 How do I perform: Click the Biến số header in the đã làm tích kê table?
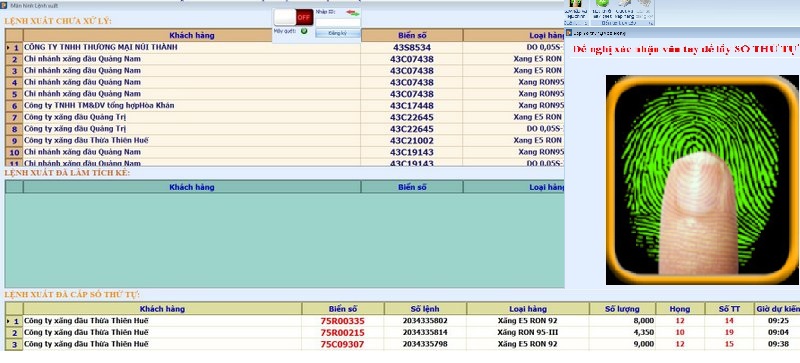coord(412,187)
